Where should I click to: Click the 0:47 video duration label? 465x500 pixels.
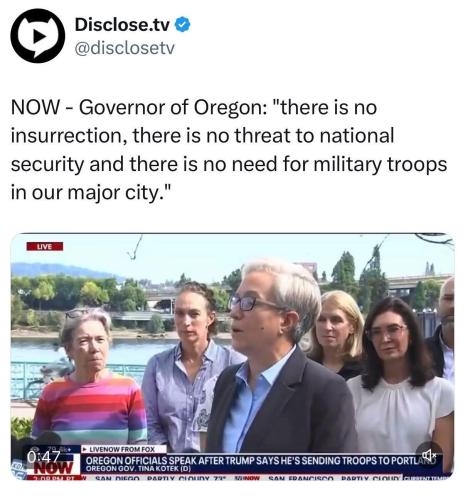pyautogui.click(x=43, y=457)
